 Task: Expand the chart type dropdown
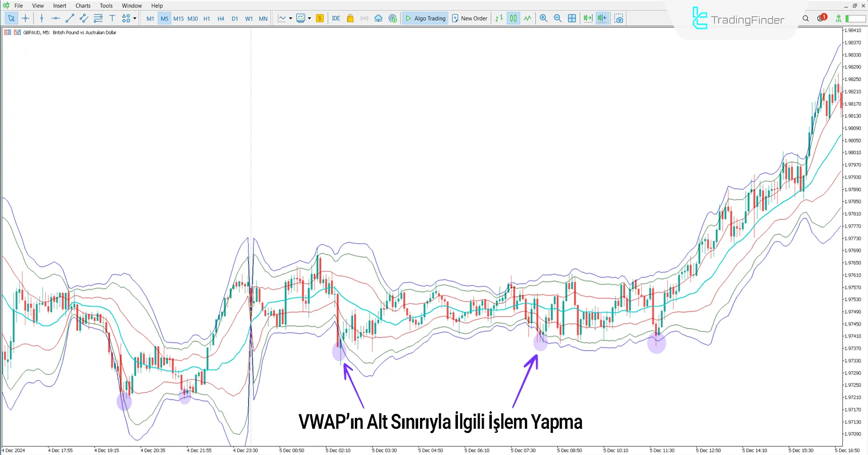click(x=291, y=18)
